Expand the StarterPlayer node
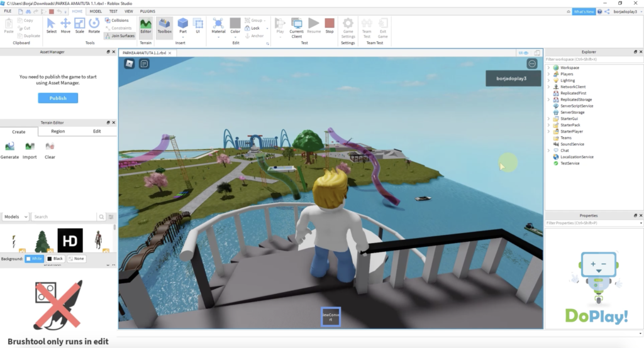 (x=548, y=131)
